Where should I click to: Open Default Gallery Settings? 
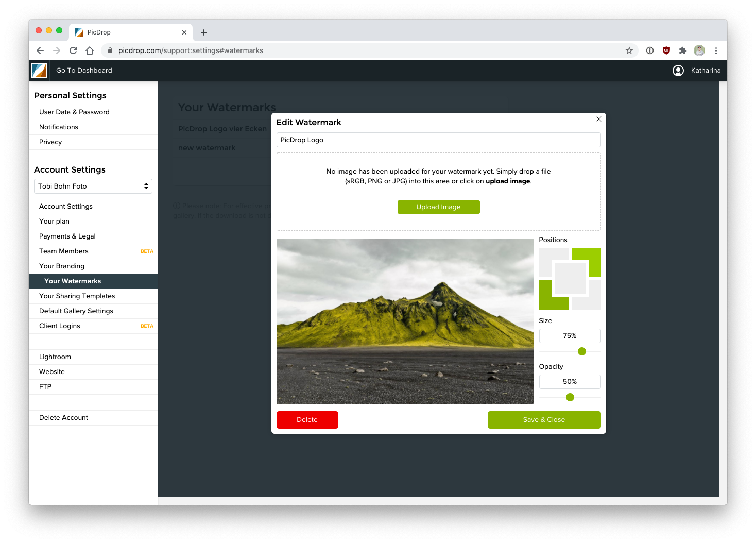[93, 311]
